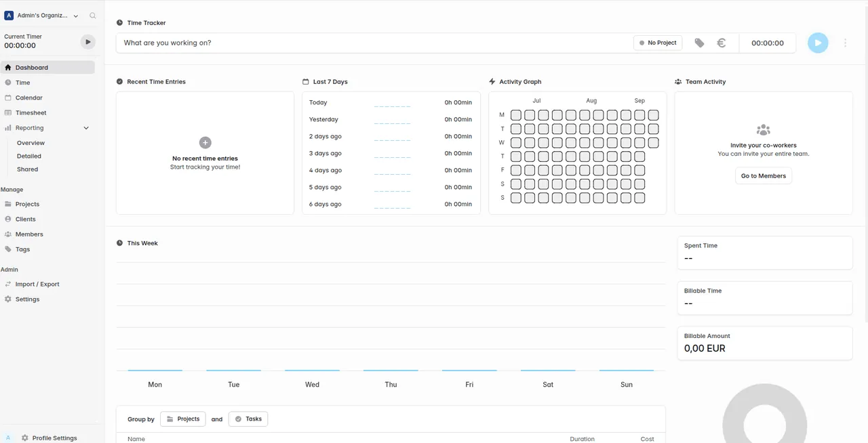The height and width of the screenshot is (443, 868).
Task: Open the tags icon in the Time Tracker
Action: [x=699, y=43]
